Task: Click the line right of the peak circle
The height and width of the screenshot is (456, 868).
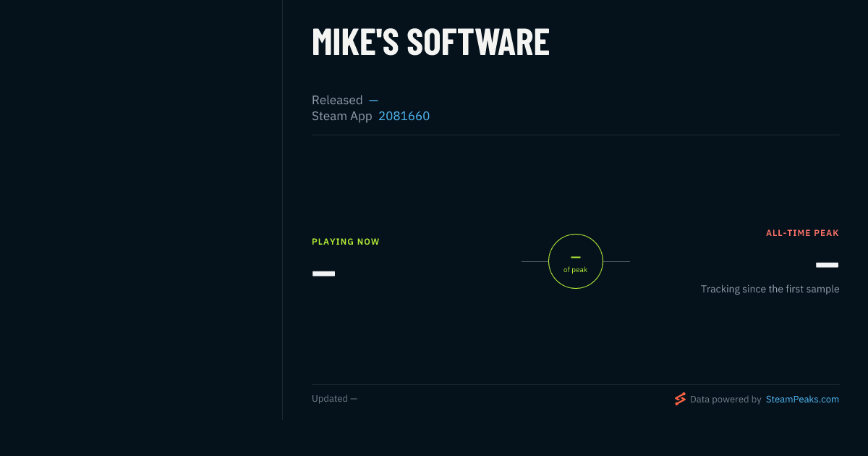Action: pyautogui.click(x=617, y=261)
